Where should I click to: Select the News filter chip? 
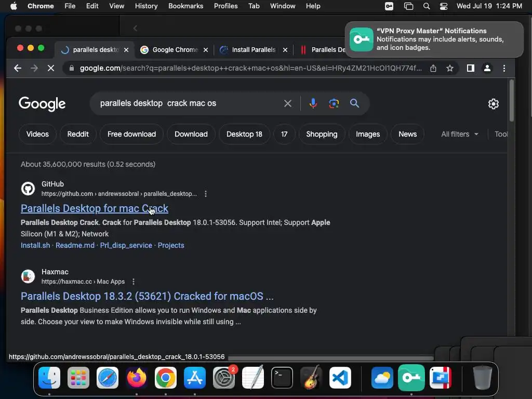pos(407,134)
